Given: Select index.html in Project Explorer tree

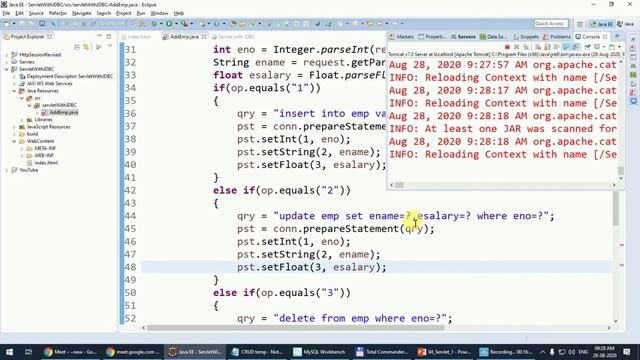Looking at the screenshot, I should [x=42, y=162].
